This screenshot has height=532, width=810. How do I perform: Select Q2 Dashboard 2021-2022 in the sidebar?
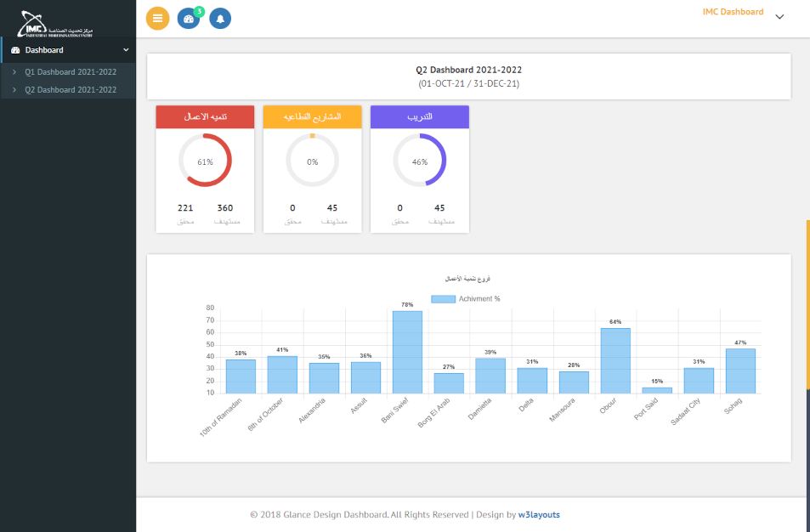coord(71,89)
